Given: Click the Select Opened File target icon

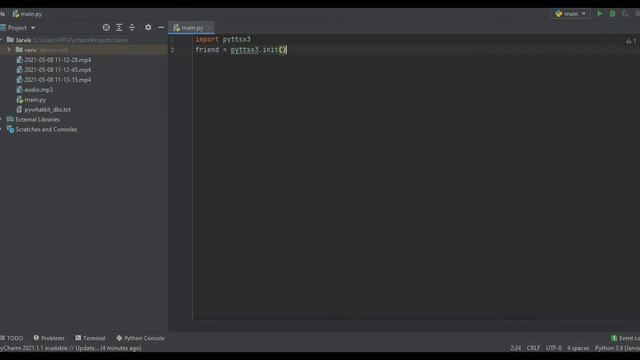Looking at the screenshot, I should (x=106, y=27).
